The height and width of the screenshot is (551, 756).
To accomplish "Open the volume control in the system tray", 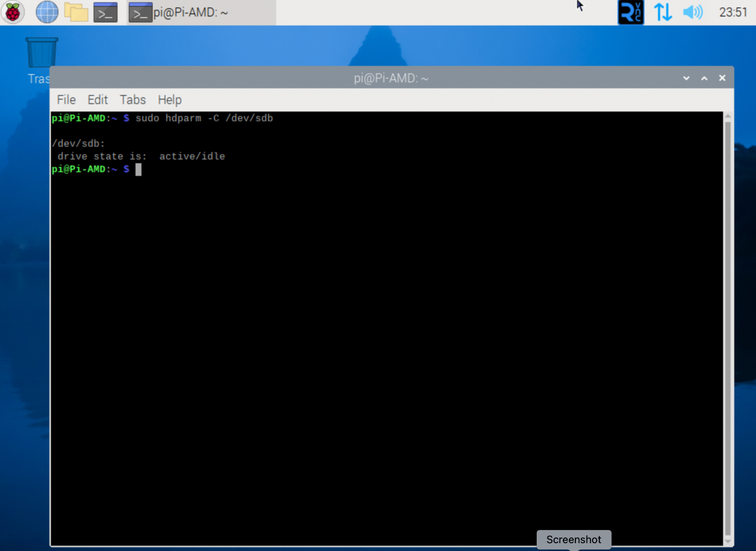I will coord(693,12).
